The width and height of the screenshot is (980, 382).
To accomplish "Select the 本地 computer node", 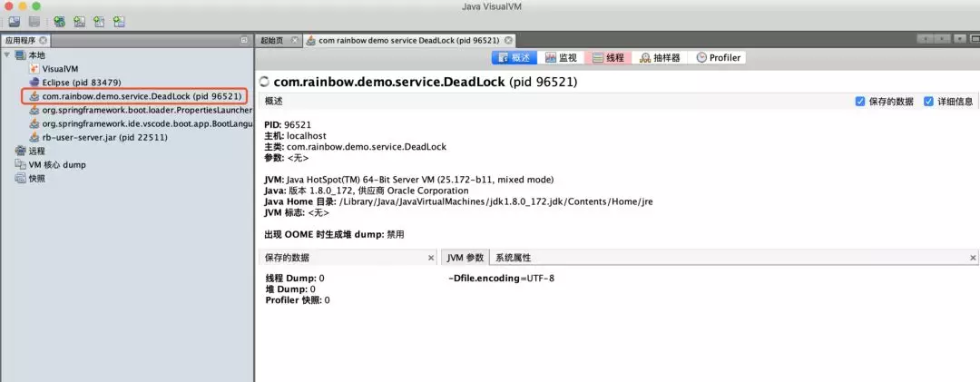I will pyautogui.click(x=30, y=55).
